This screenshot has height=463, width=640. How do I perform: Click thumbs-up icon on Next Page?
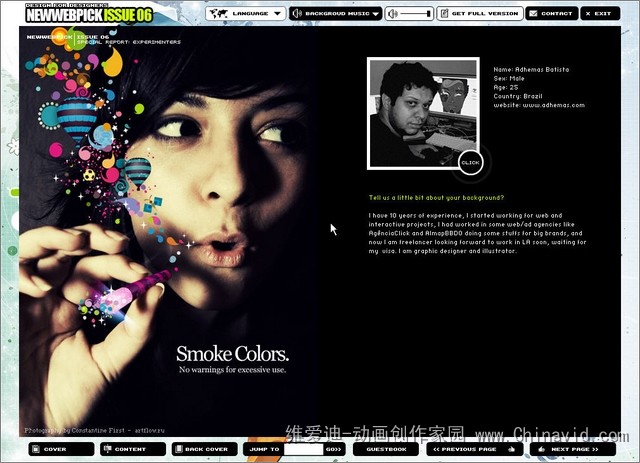[x=542, y=449]
